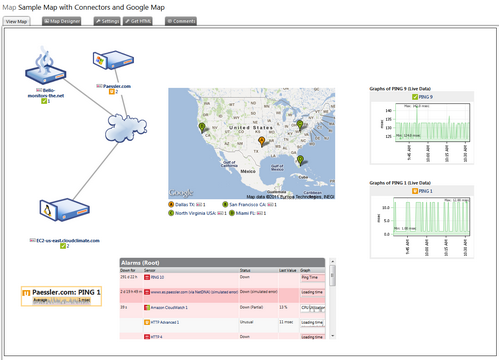Open HTTP Advanced 1 alarm sensor

tap(165, 323)
